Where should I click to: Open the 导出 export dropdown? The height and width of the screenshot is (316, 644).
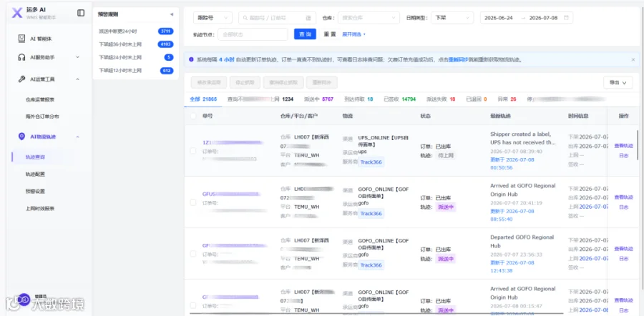tap(618, 82)
